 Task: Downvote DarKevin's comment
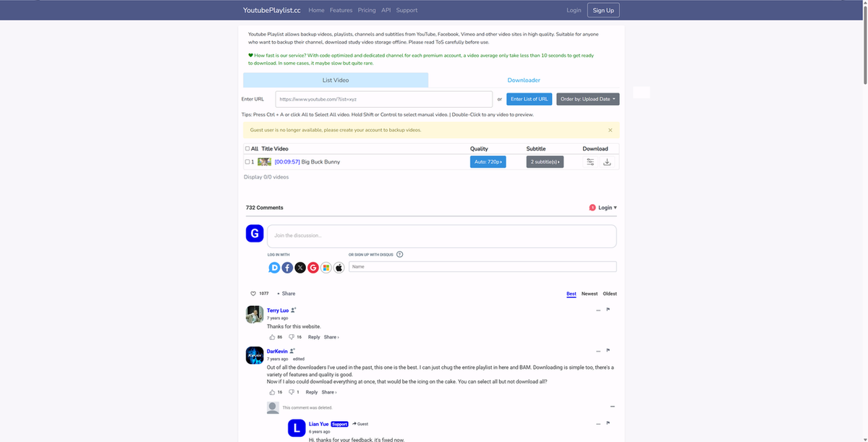pos(292,392)
